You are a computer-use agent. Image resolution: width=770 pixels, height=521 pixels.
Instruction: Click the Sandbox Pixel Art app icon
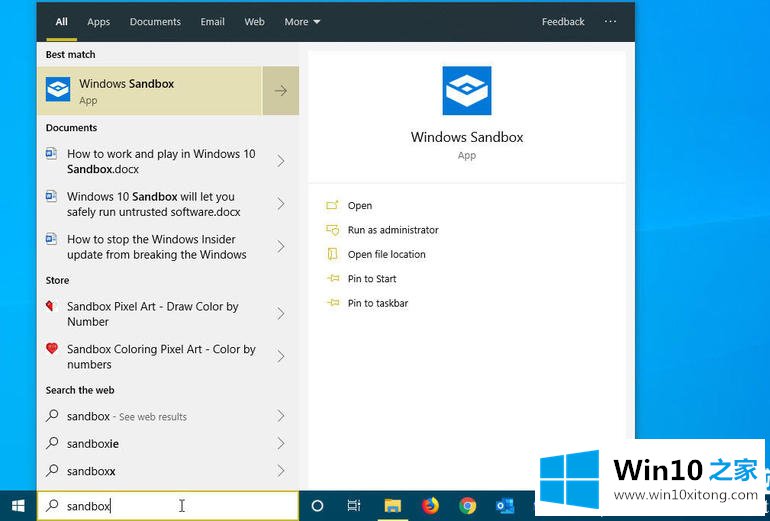pyautogui.click(x=51, y=306)
